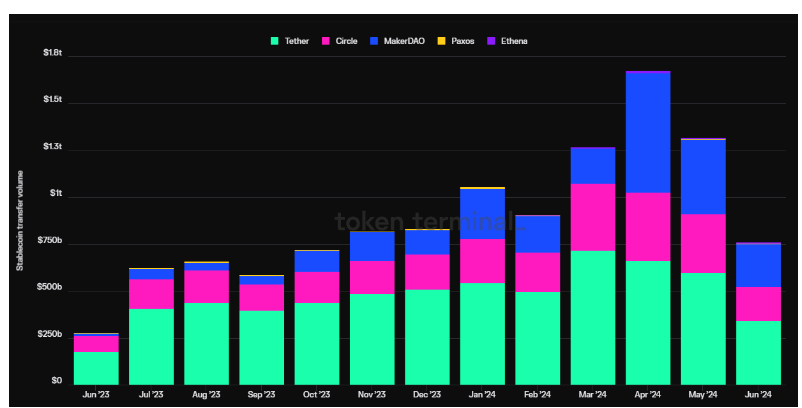This screenshot has width=802, height=408.
Task: Click the Jul '23 x-axis label
Action: [x=151, y=394]
